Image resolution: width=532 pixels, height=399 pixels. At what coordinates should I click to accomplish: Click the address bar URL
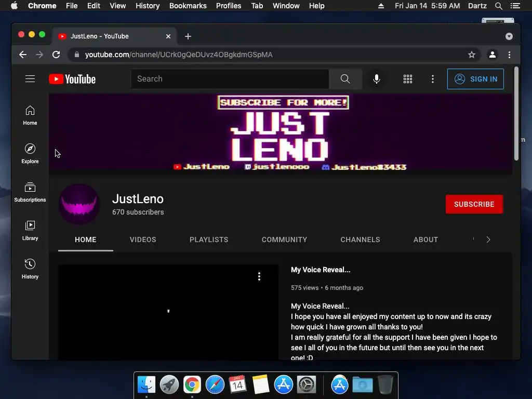point(179,55)
